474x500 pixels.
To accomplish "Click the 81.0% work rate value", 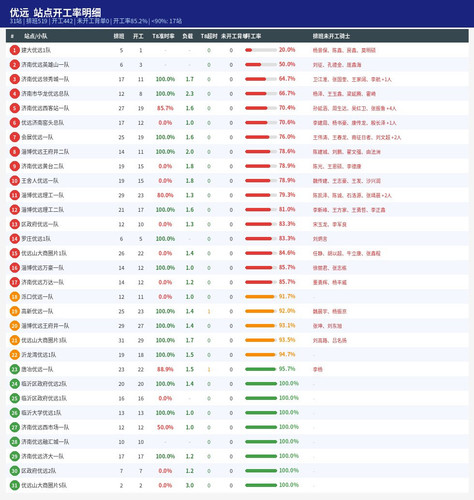I will [287, 209].
